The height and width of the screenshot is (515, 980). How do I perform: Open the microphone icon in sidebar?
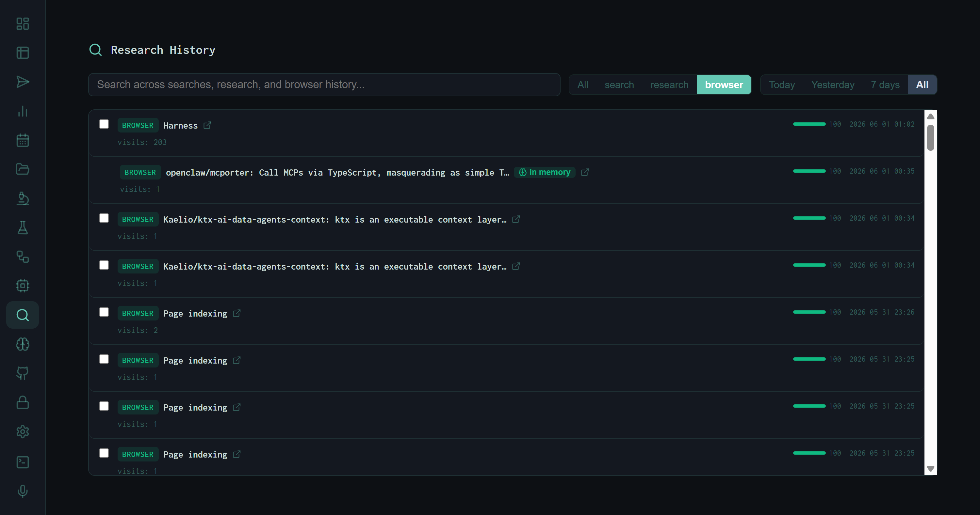(23, 491)
